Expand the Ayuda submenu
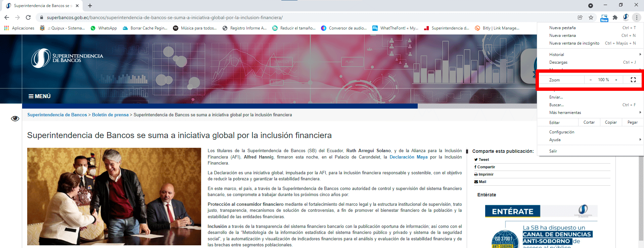644x248 pixels. point(590,140)
